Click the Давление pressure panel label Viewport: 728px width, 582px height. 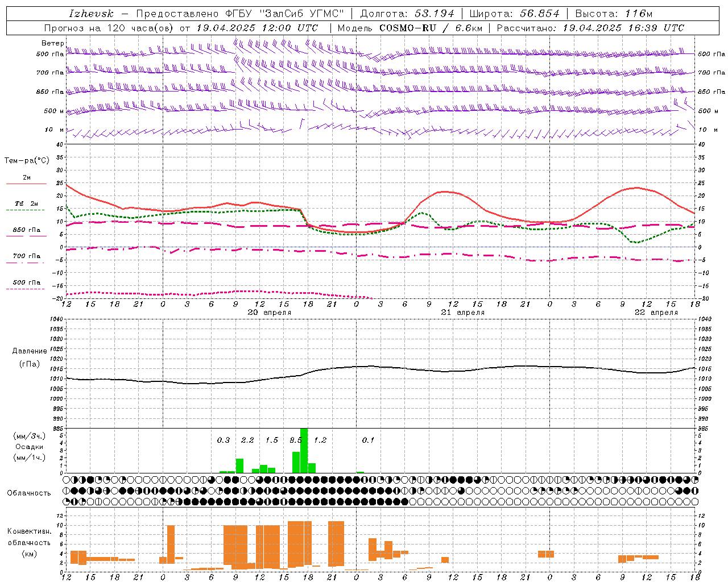point(30,351)
